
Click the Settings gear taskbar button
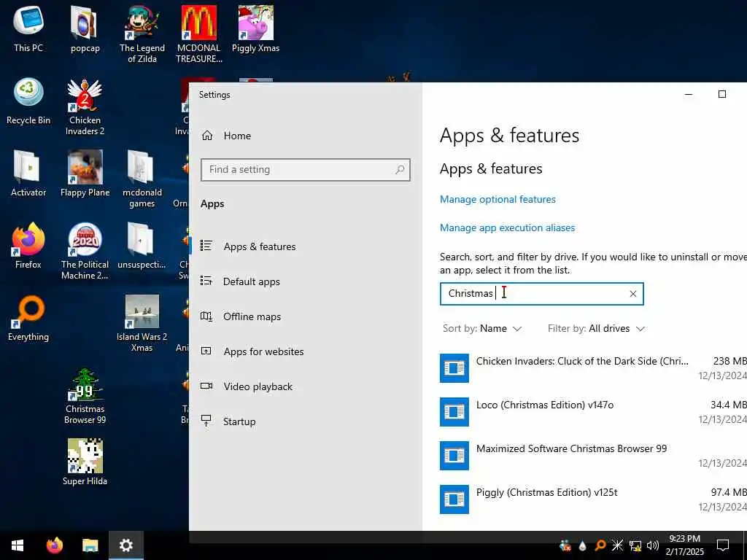pyautogui.click(x=125, y=545)
